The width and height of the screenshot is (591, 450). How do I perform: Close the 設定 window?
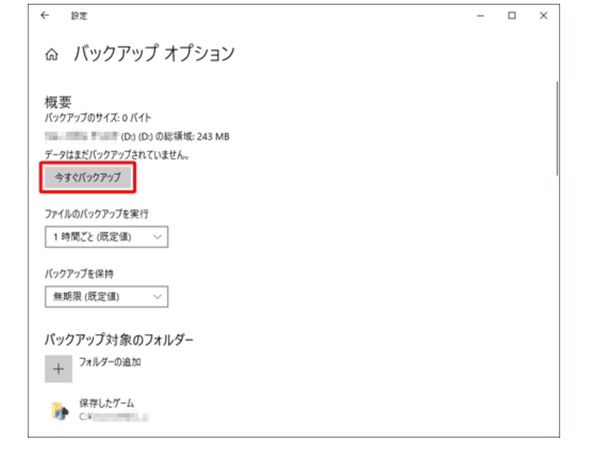[x=543, y=15]
